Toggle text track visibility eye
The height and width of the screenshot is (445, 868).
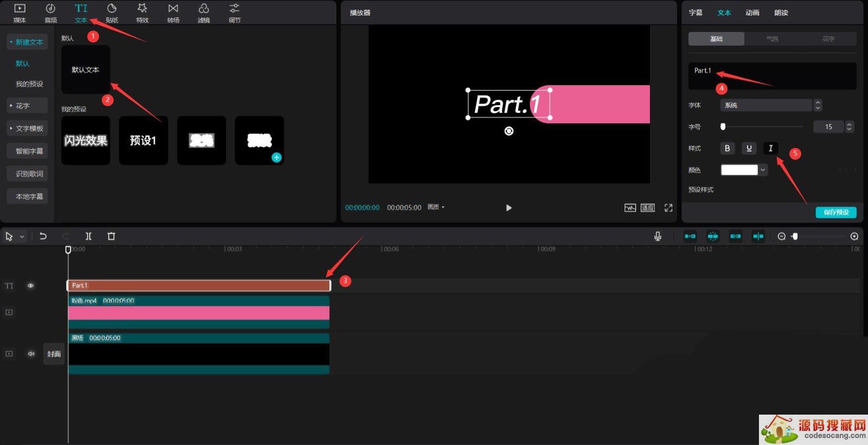[31, 285]
